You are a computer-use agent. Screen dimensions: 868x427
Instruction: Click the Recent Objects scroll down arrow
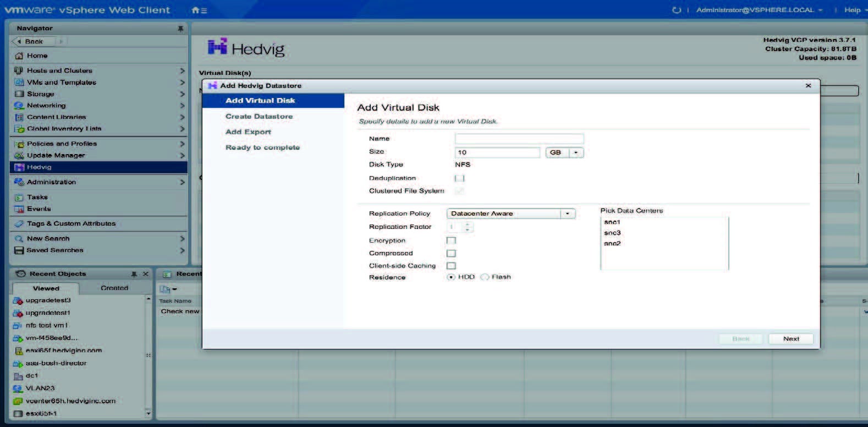click(x=148, y=413)
